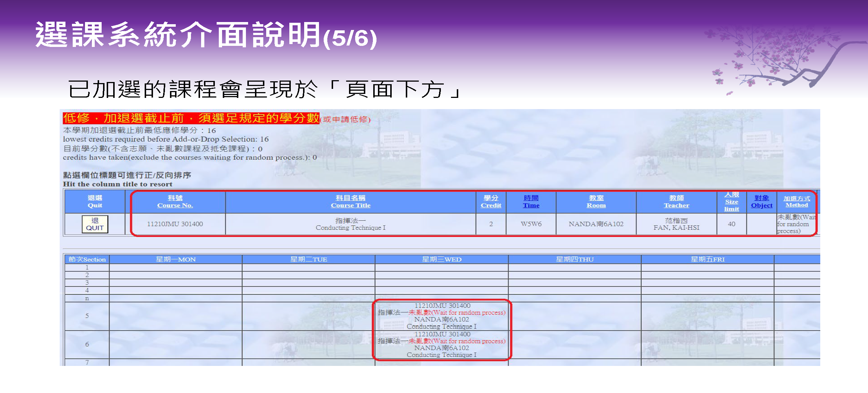This screenshot has height=393, width=868.
Task: Select section number 5 in timetable
Action: [87, 316]
